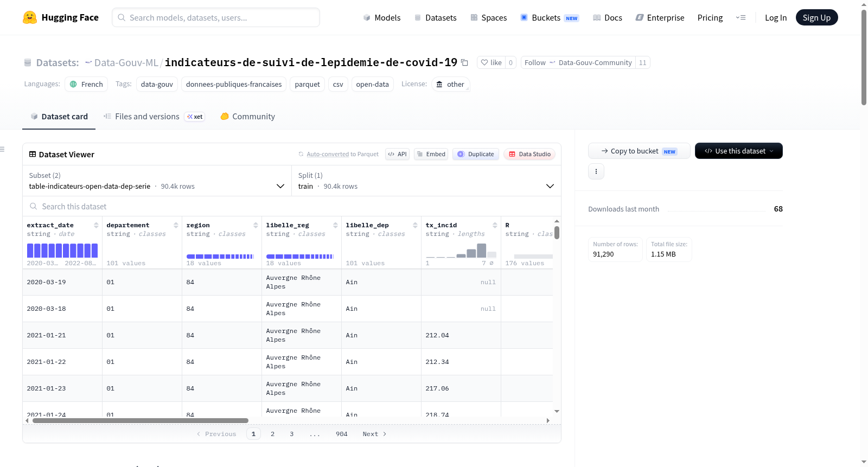Click the csv tag
Image resolution: width=868 pixels, height=467 pixels.
pyautogui.click(x=338, y=84)
